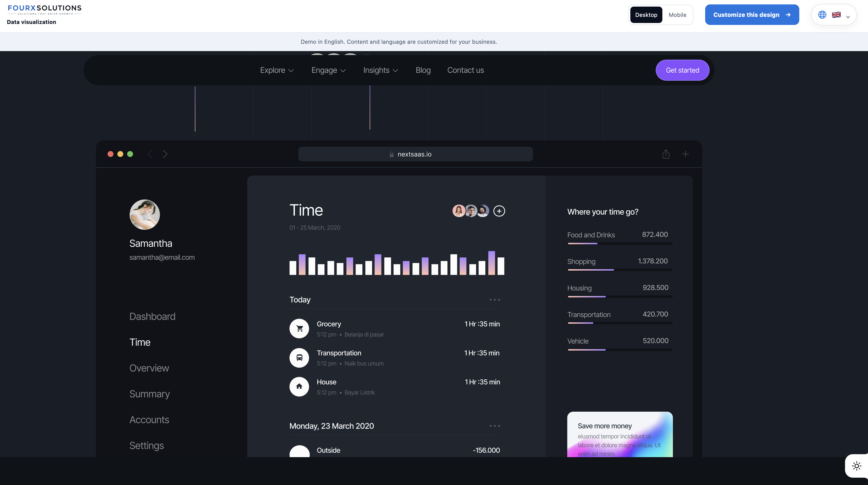Click the new tab plus icon
This screenshot has height=485, width=868.
(x=685, y=154)
